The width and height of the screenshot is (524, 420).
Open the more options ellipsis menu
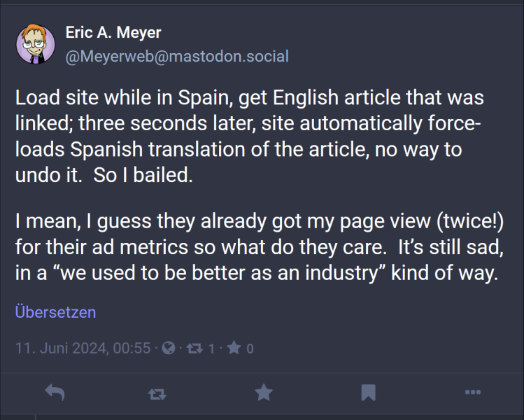pyautogui.click(x=472, y=393)
